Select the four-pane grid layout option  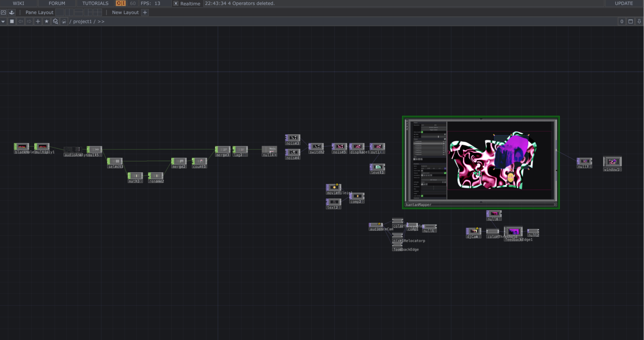click(97, 13)
